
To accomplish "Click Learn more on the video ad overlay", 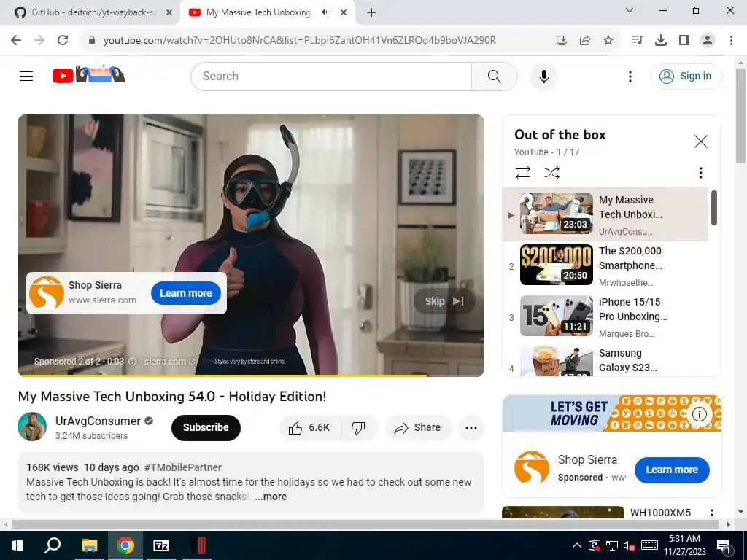I will [186, 293].
